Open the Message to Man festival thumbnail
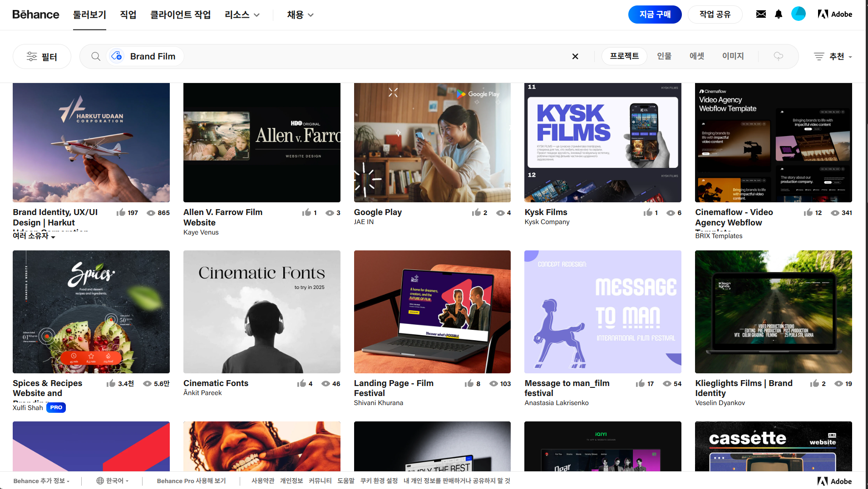The width and height of the screenshot is (868, 489). pos(603,312)
